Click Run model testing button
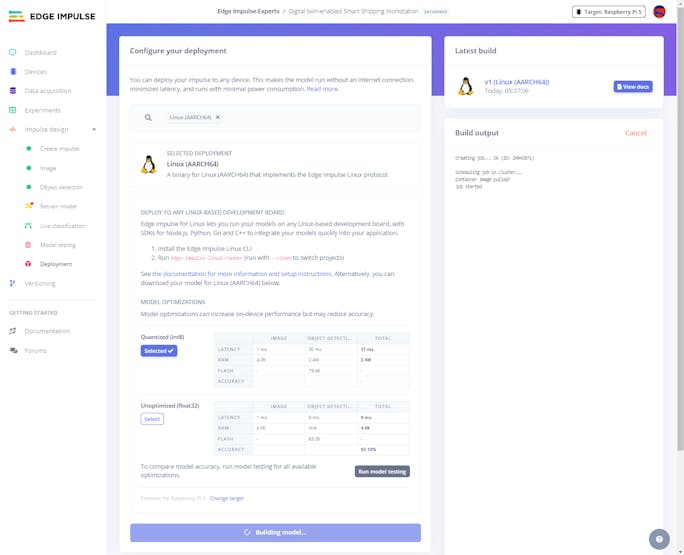Viewport: 684px width, 555px height. [382, 471]
